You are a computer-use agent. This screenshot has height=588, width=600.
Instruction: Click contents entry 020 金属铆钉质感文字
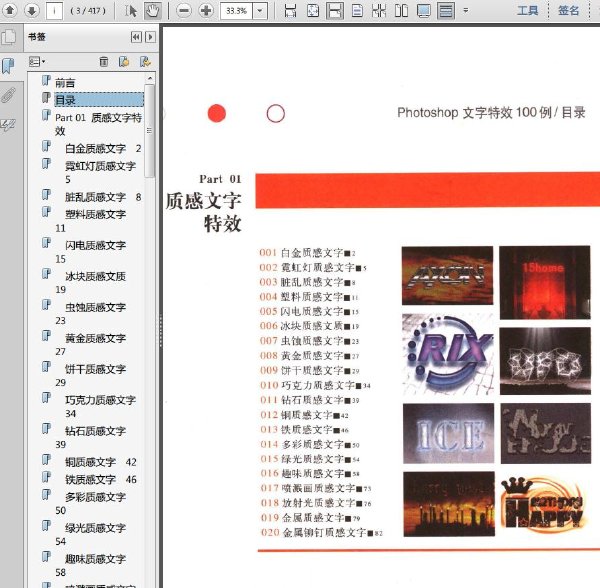(x=321, y=532)
